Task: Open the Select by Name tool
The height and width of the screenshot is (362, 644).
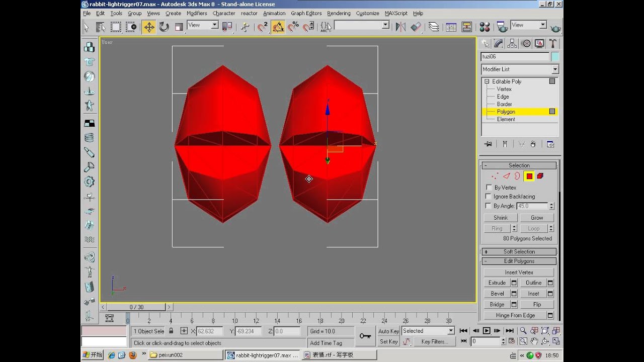Action: [x=101, y=27]
